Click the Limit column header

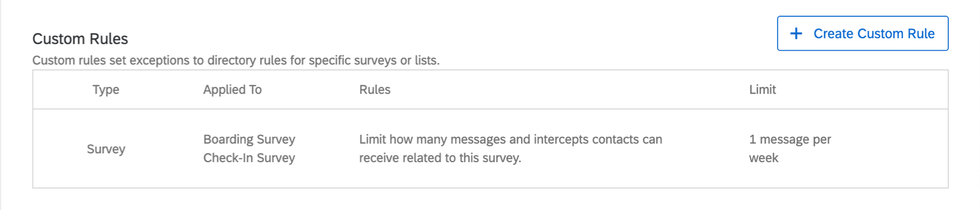pyautogui.click(x=762, y=89)
